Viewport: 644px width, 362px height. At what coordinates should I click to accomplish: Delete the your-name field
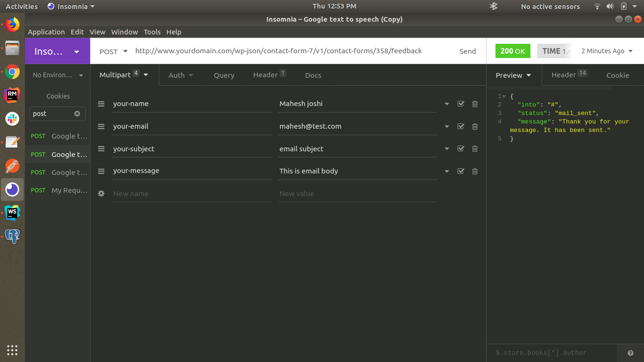pyautogui.click(x=475, y=104)
